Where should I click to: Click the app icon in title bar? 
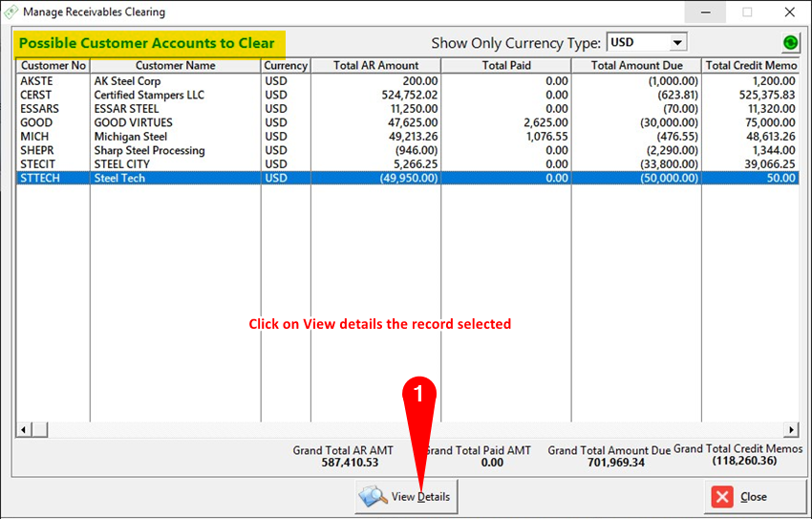pos(11,11)
